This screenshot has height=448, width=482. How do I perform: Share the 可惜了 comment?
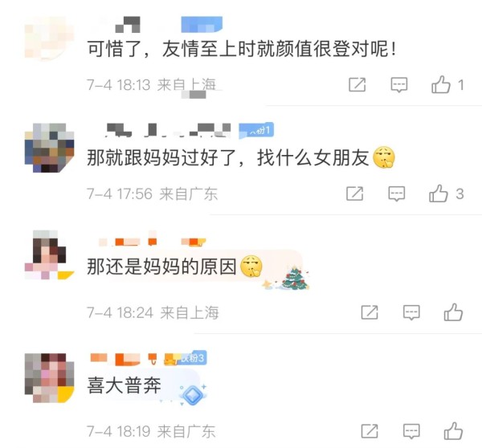(357, 84)
